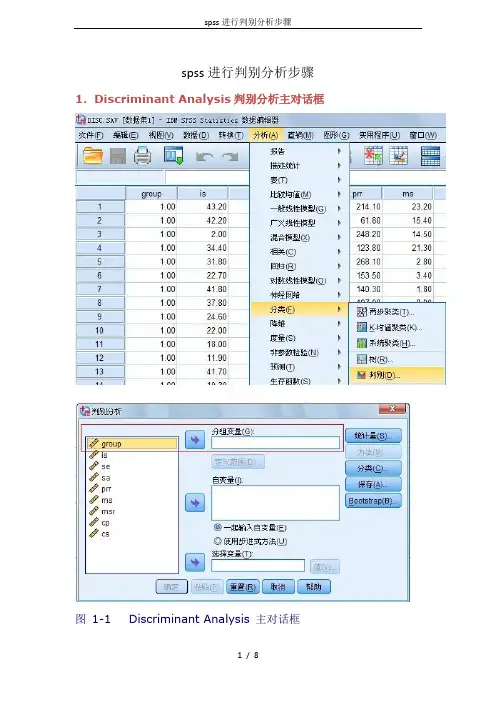Open the 编辑(E) menu

(126, 135)
